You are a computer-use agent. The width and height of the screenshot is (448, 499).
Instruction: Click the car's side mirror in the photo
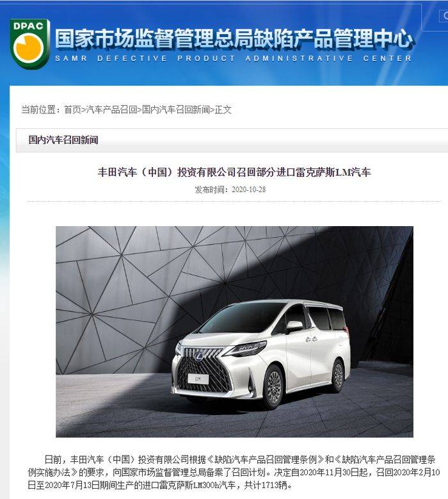tap(294, 327)
